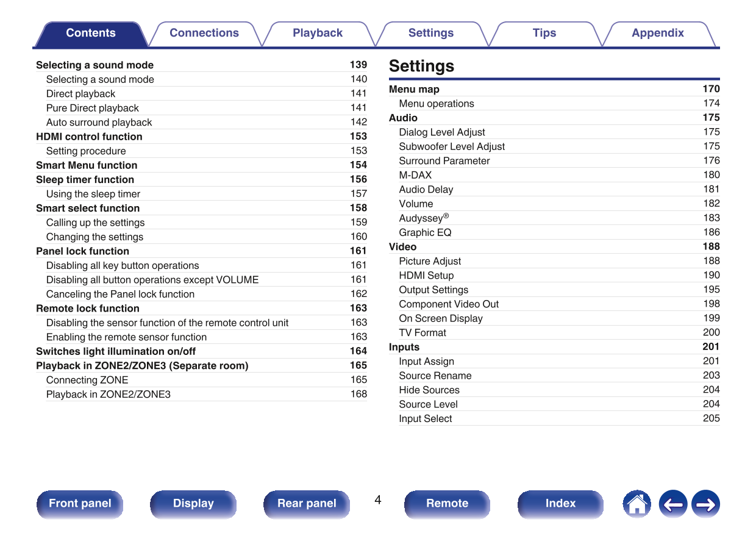Screen dimensions: 756x533
Task: Select the Tips tab
Action: [x=544, y=34]
